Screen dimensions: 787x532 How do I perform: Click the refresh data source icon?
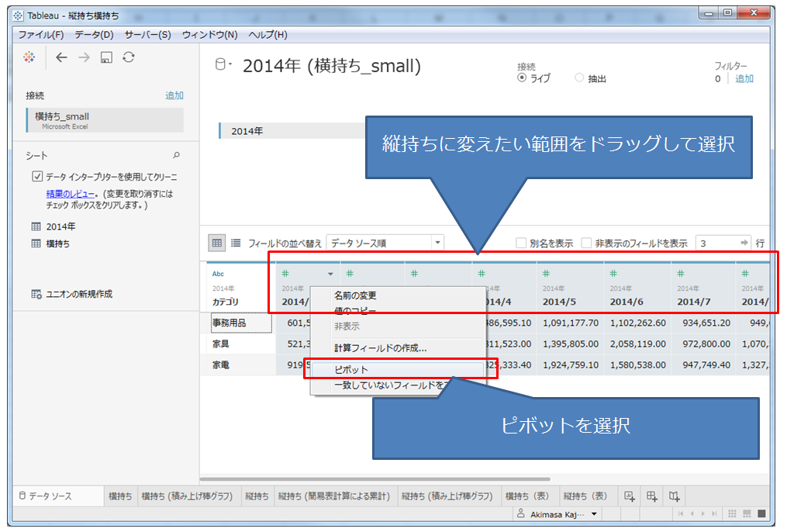129,57
